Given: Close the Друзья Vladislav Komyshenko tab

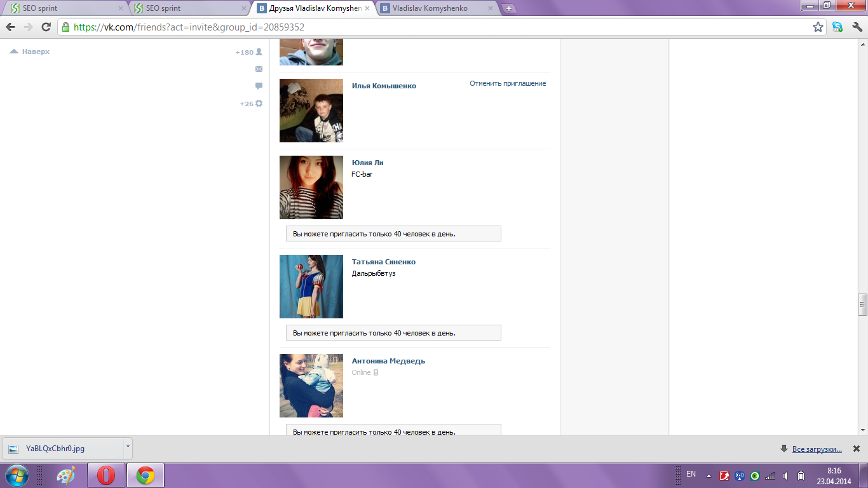Looking at the screenshot, I should 367,8.
